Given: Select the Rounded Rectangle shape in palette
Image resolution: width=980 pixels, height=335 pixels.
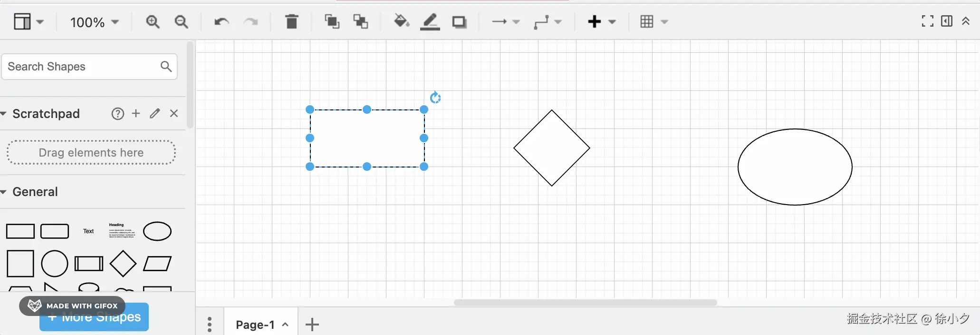Looking at the screenshot, I should click(55, 231).
